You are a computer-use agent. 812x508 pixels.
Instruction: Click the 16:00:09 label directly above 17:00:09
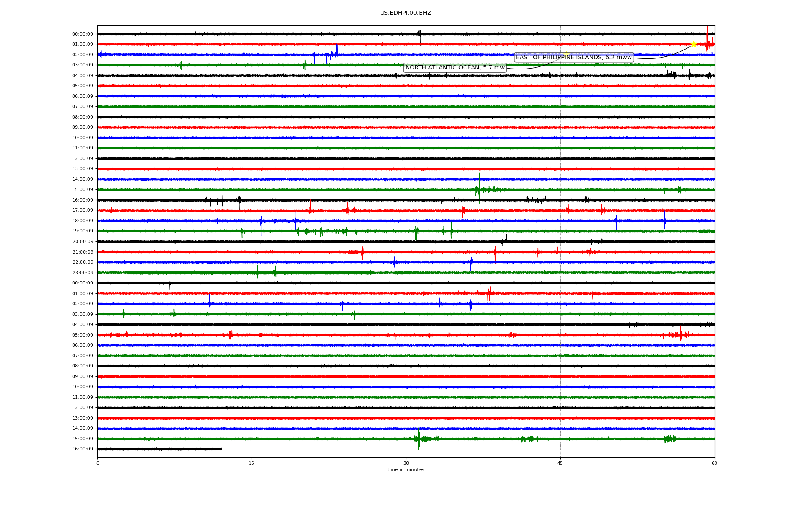click(82, 200)
